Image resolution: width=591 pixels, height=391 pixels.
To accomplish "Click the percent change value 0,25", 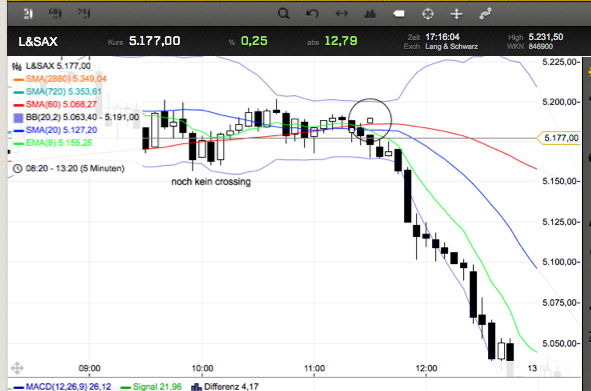I will click(254, 41).
